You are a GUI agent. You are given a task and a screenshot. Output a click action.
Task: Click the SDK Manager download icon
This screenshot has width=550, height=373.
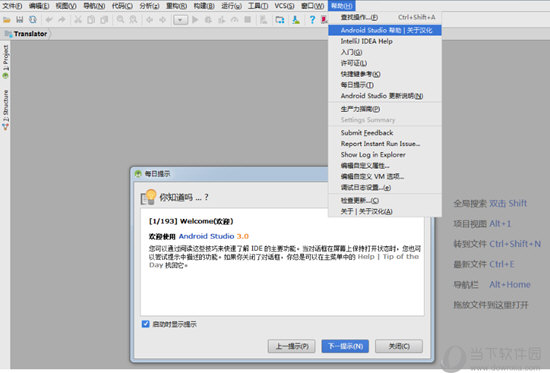pos(296,20)
